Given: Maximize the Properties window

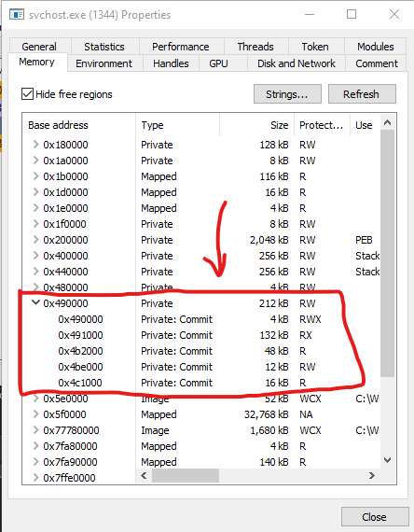Looking at the screenshot, I should tap(352, 15).
